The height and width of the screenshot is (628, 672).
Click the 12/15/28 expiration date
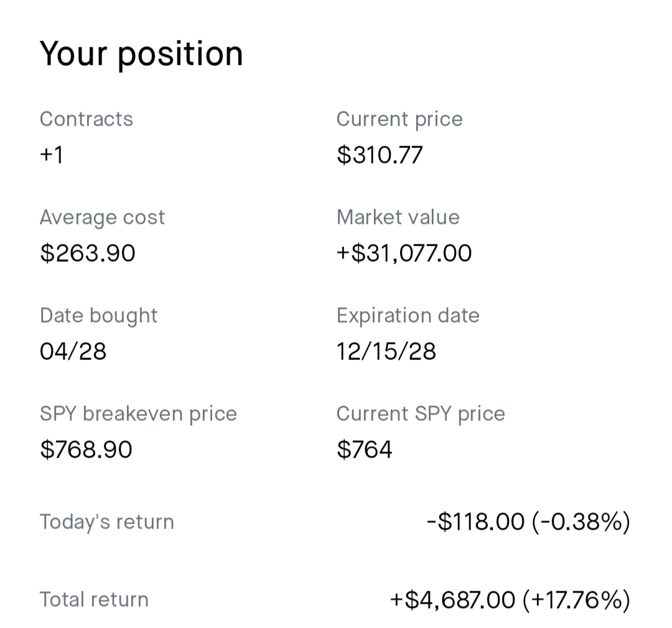click(386, 351)
